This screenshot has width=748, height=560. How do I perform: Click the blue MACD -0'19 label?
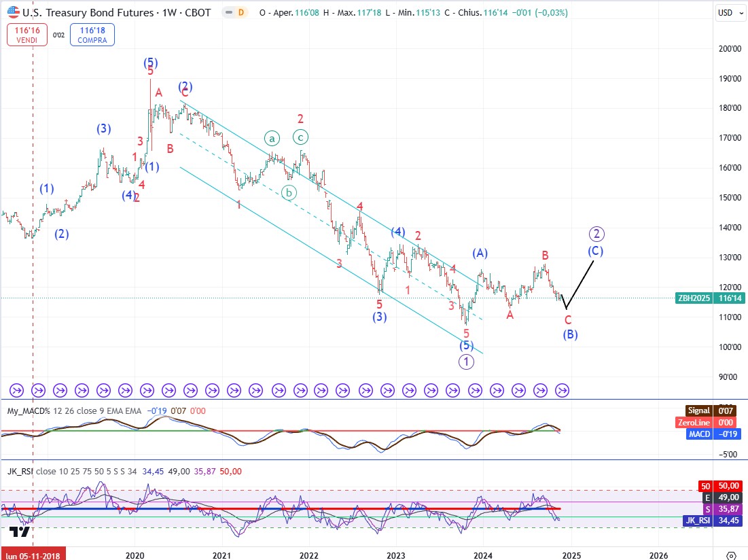[x=715, y=434]
